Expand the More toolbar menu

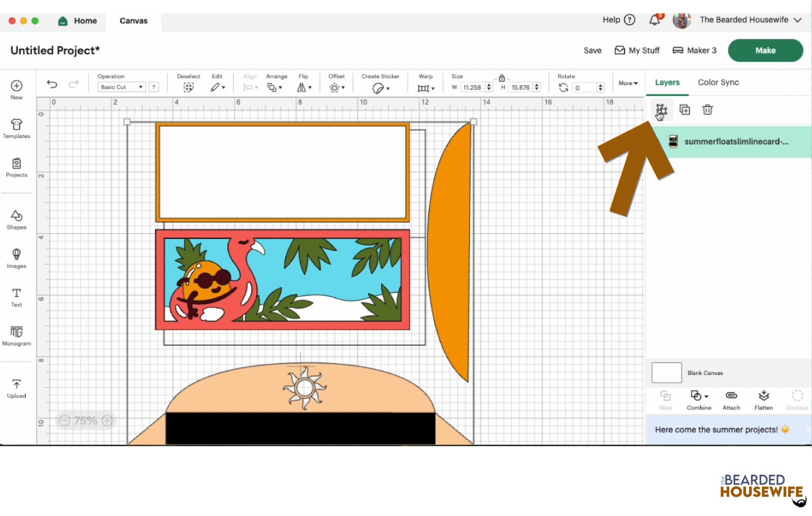[x=628, y=83]
